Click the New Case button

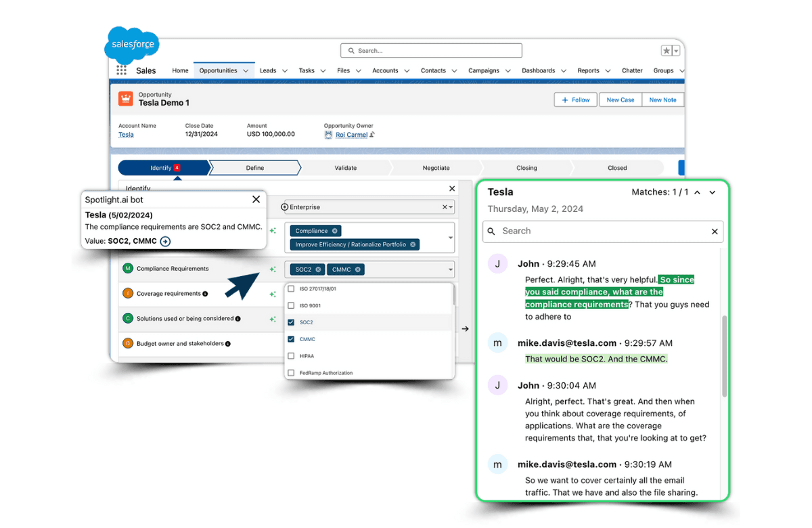point(620,100)
